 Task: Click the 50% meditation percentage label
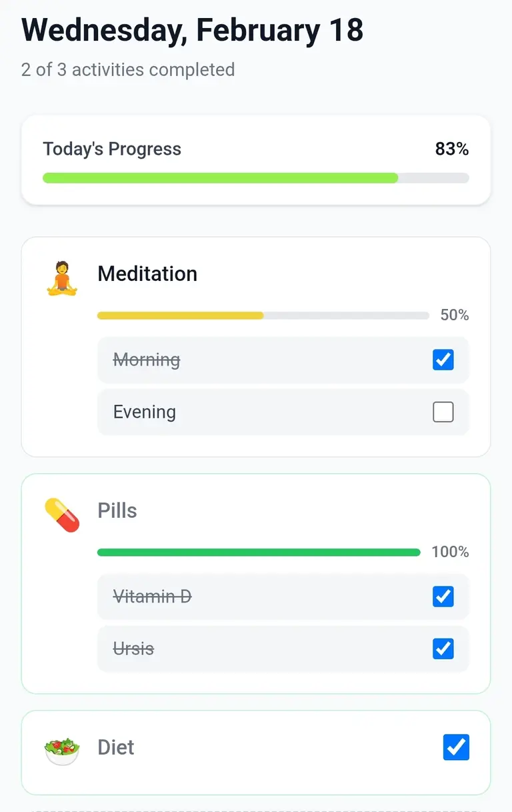click(x=454, y=315)
